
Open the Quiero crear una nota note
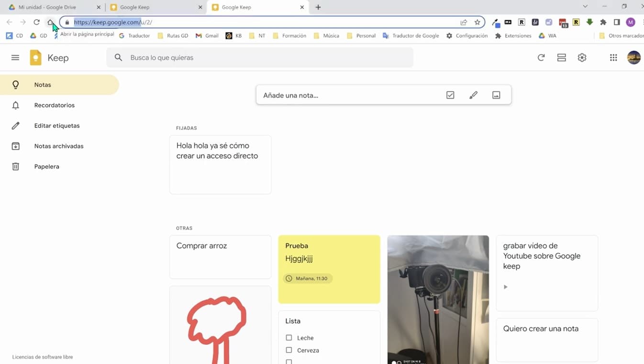pos(547,340)
